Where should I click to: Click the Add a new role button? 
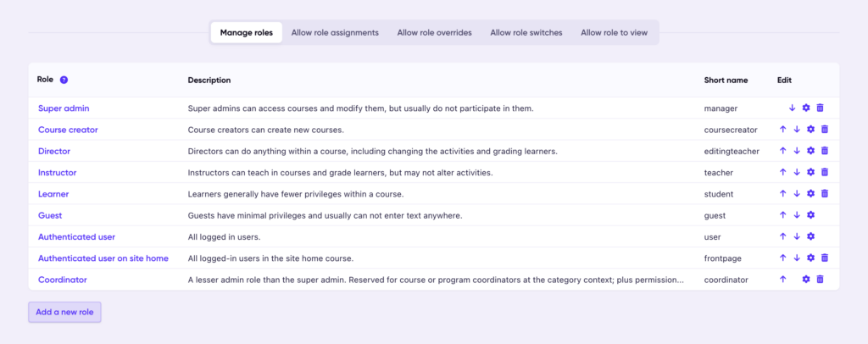tap(64, 312)
